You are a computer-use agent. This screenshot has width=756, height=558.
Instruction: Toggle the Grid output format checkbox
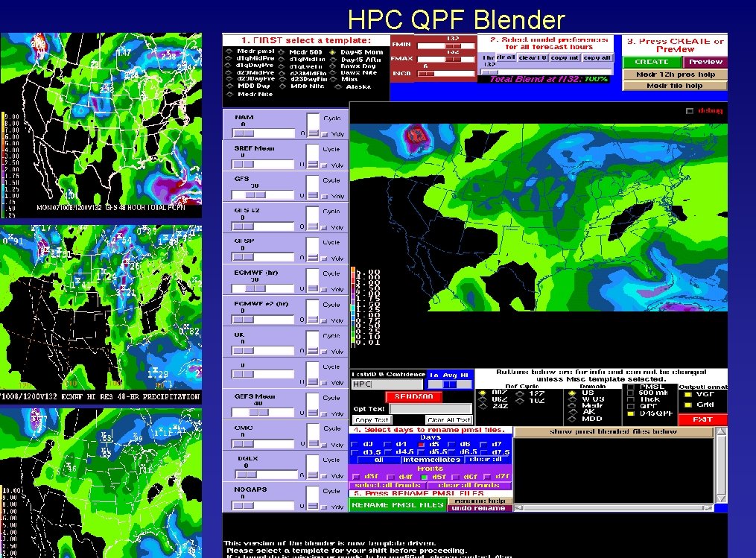pos(688,405)
